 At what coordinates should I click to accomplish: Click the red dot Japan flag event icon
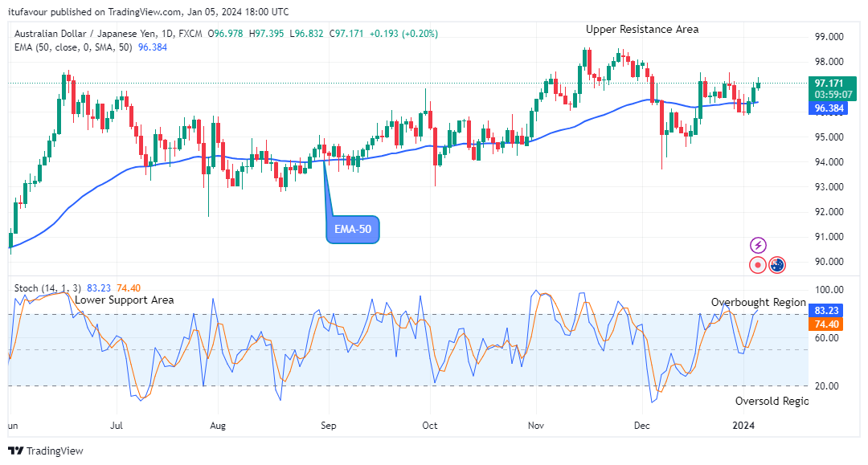(x=757, y=265)
